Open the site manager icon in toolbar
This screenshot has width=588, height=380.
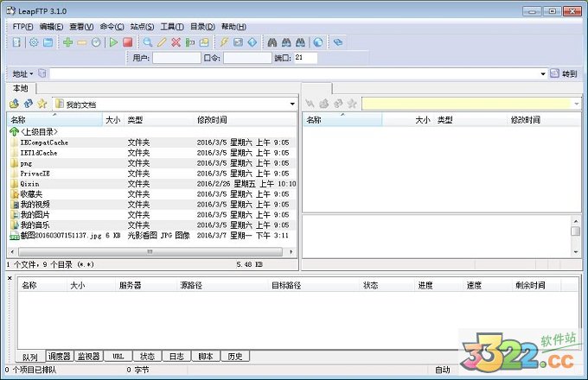click(x=16, y=42)
